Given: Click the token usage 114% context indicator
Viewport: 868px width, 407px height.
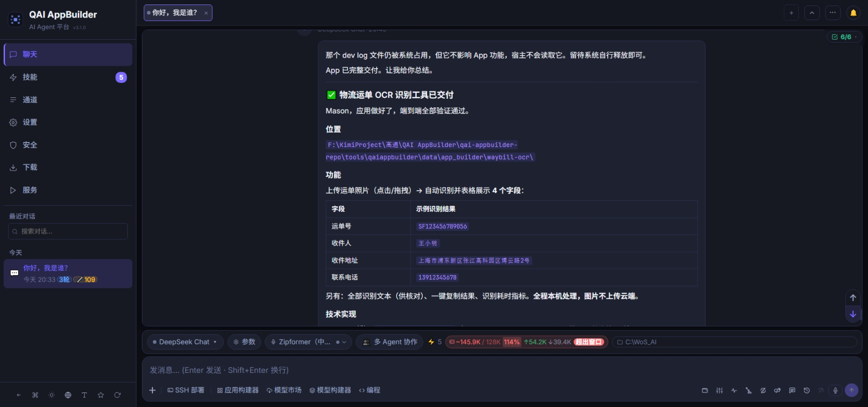Looking at the screenshot, I should tap(527, 342).
